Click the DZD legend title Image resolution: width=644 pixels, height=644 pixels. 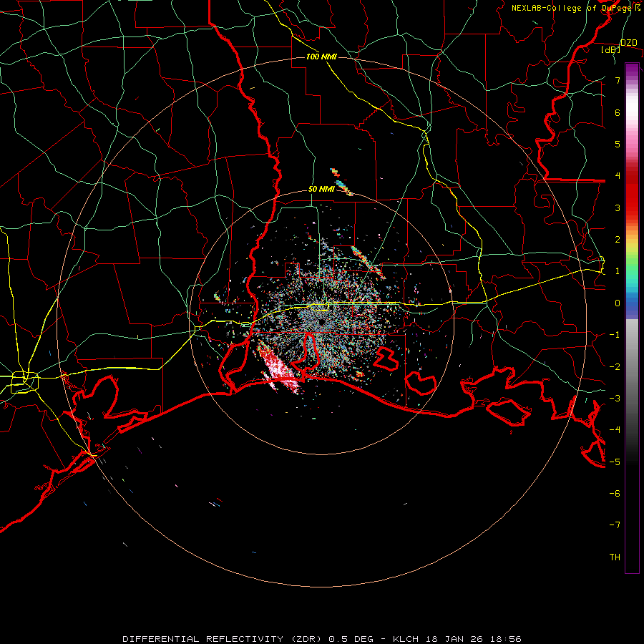(629, 43)
